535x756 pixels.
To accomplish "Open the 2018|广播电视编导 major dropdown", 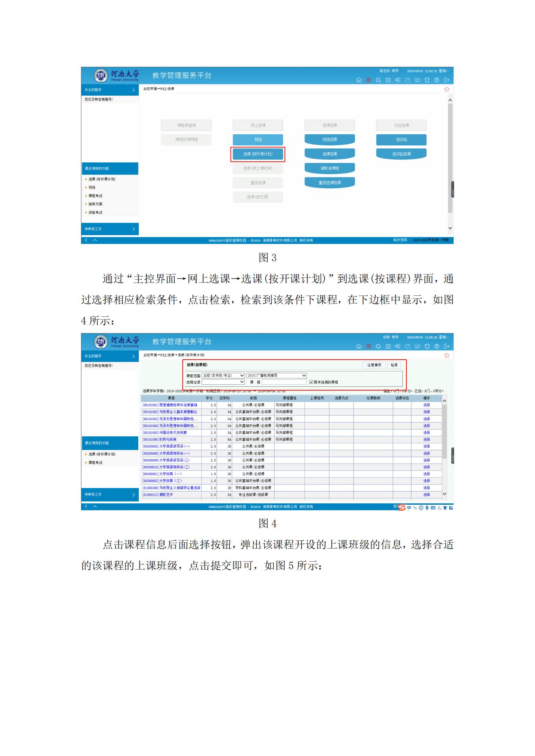I will pos(277,375).
